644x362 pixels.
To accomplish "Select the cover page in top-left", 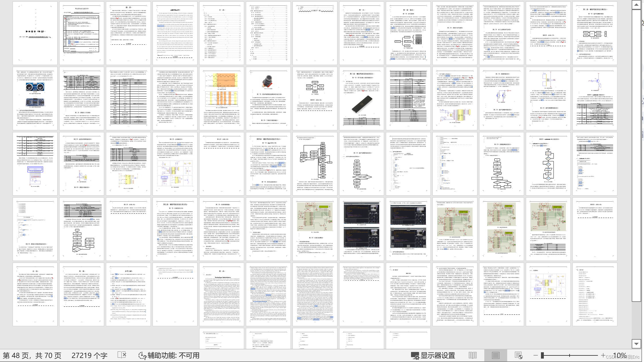I will [35, 33].
